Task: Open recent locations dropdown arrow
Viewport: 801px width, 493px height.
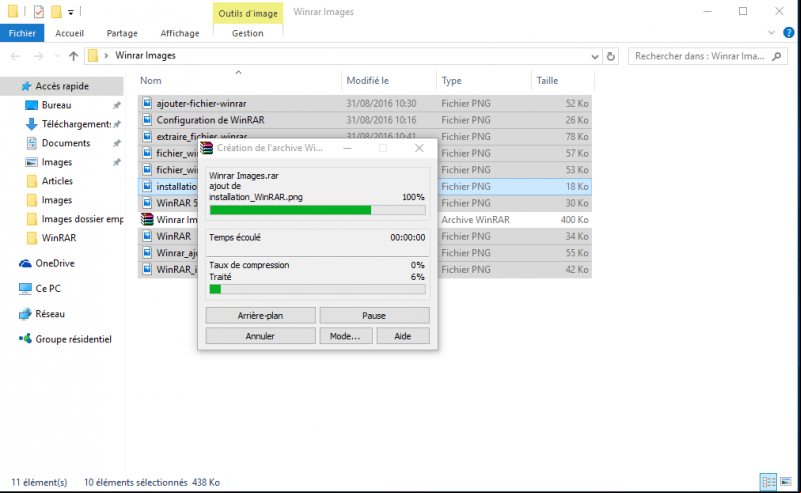Action: point(57,56)
